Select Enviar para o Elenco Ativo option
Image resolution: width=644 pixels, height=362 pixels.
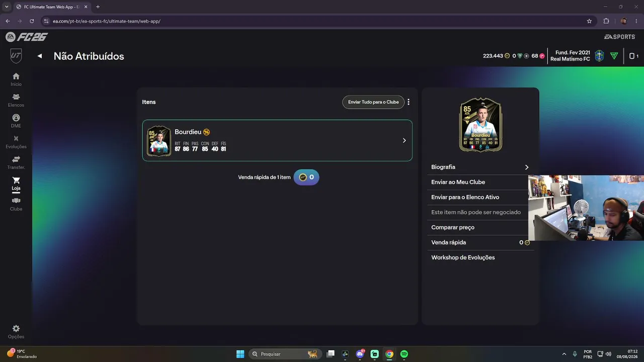480,197
